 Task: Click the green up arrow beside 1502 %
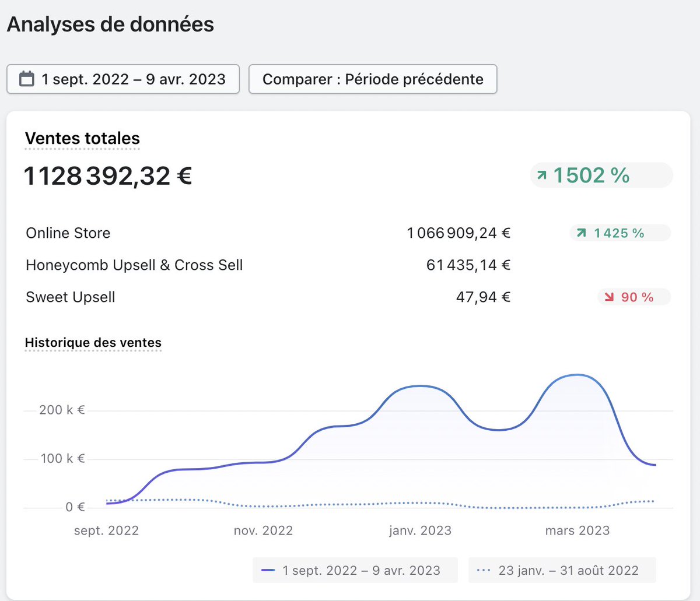pos(542,175)
